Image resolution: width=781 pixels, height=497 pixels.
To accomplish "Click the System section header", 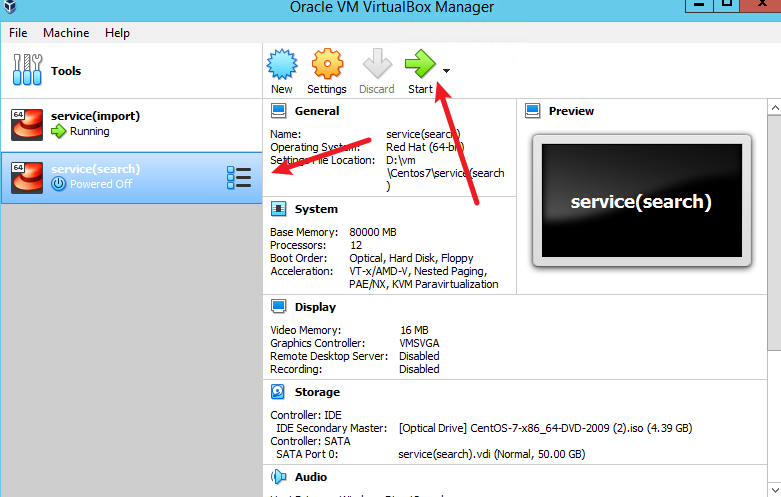I will coord(316,209).
